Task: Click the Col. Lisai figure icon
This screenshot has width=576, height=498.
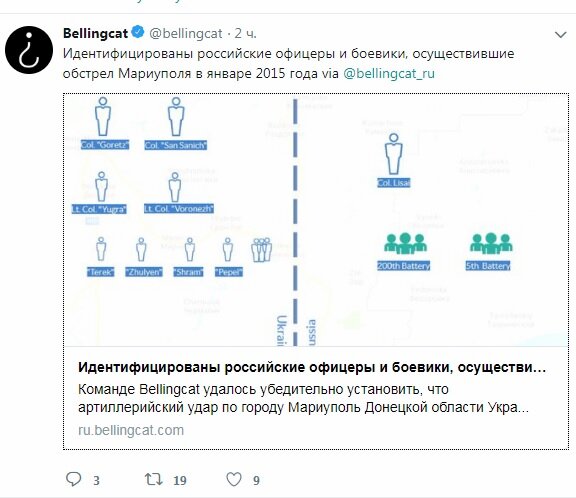Action: (393, 154)
